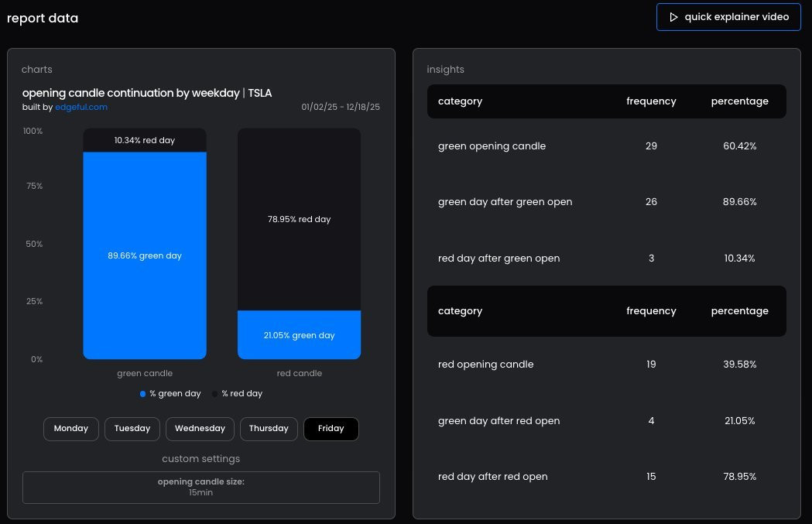The image size is (812, 524).
Task: Click the 10.34% red day bar segment
Action: pyautogui.click(x=145, y=140)
